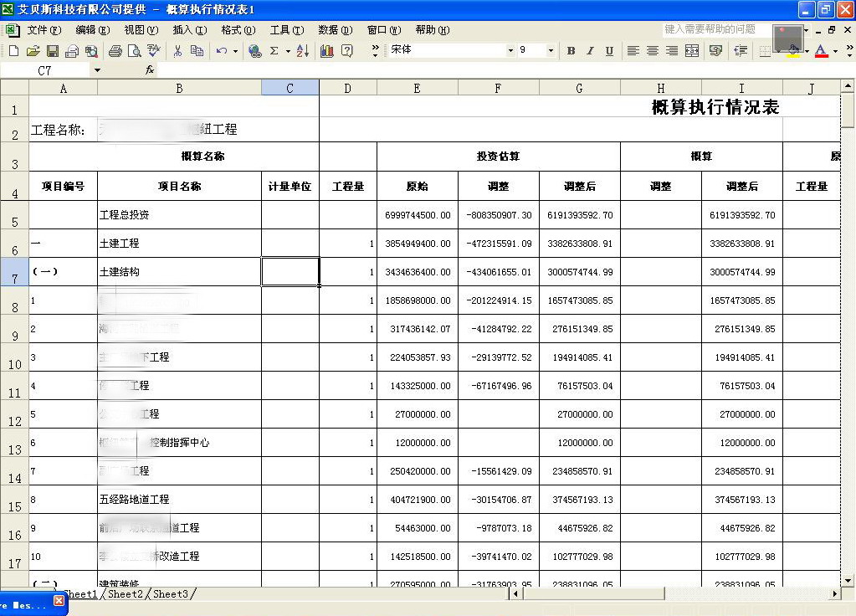Select the cell containing 五经路地道工程

pyautogui.click(x=179, y=499)
